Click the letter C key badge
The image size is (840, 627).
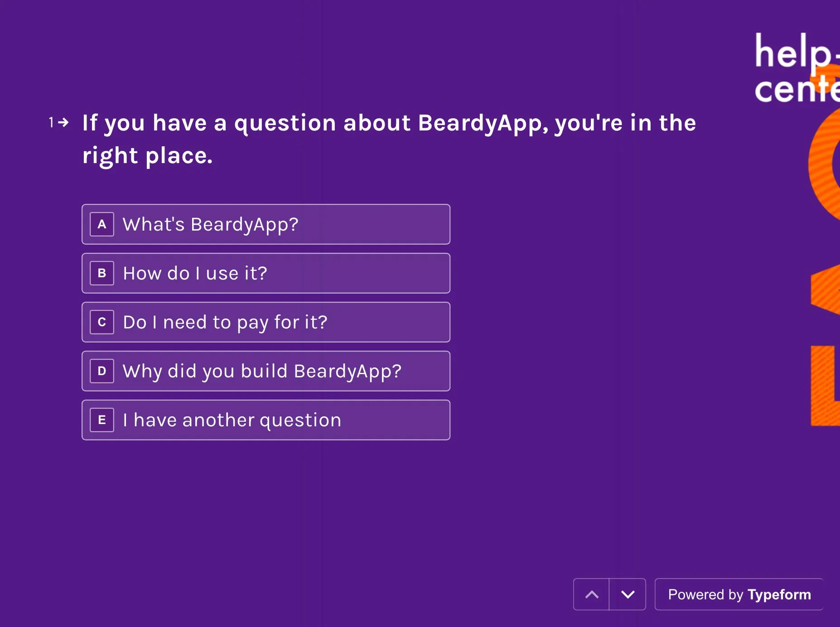[x=102, y=322]
